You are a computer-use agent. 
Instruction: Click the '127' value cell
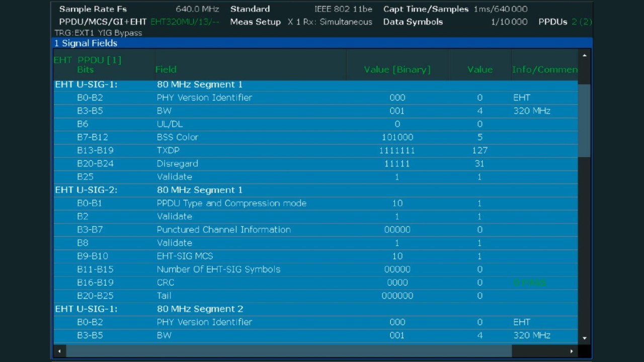479,150
